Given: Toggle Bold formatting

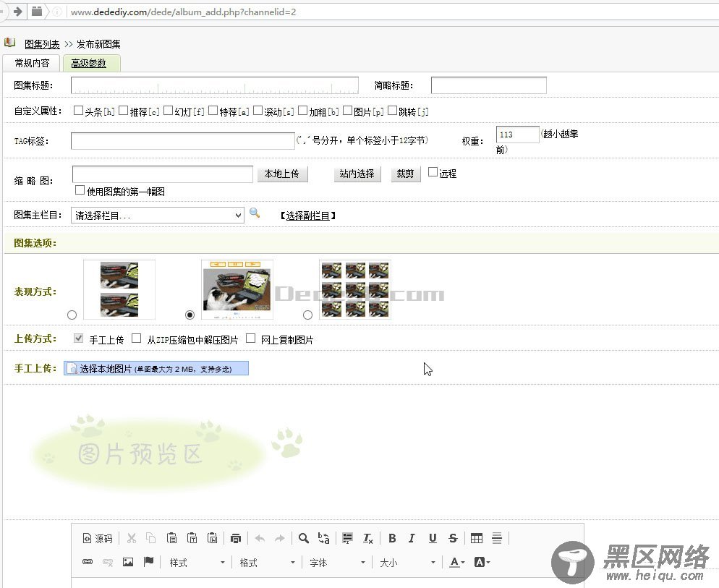Looking at the screenshot, I should coord(392,539).
